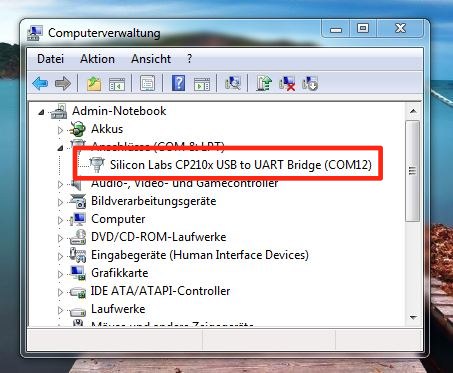Click Scan for hardware changes icon
The height and width of the screenshot is (373, 453).
[233, 83]
